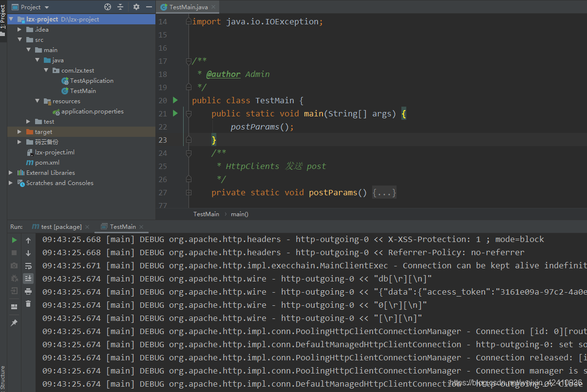This screenshot has height=392, width=587.
Task: Open Project panel settings gear
Action: pyautogui.click(x=136, y=7)
